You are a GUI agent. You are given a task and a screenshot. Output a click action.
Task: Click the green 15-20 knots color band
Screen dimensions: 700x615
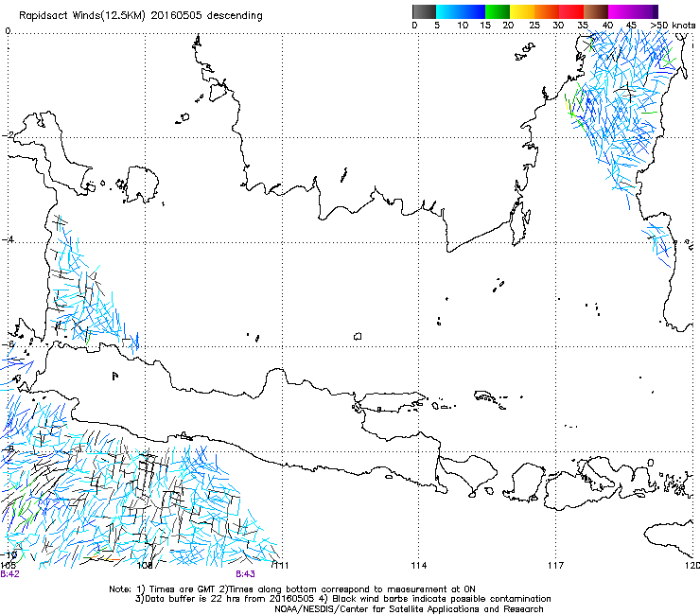click(498, 11)
